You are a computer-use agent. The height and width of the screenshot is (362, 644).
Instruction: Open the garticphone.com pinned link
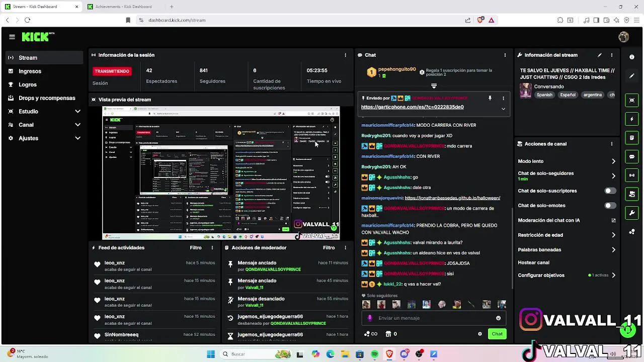point(412,107)
